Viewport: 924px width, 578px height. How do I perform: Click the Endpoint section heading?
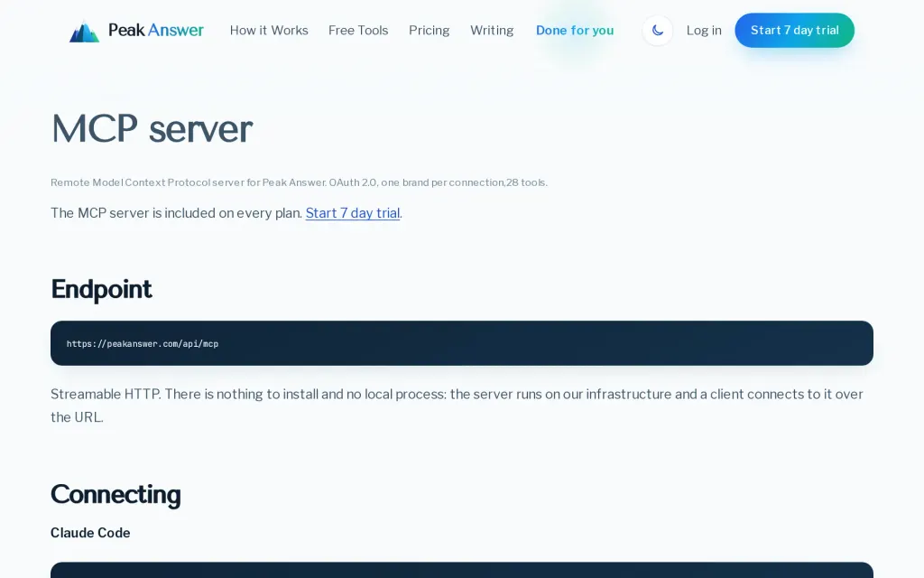101,289
